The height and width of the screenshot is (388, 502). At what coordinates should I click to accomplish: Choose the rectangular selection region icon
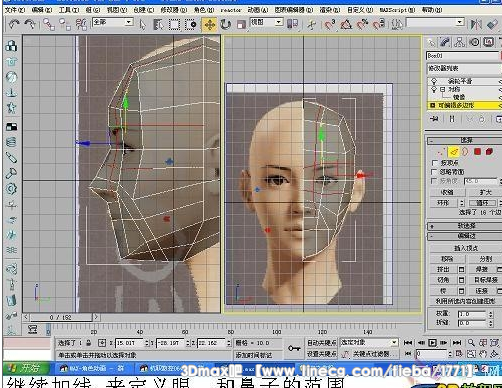coord(174,24)
